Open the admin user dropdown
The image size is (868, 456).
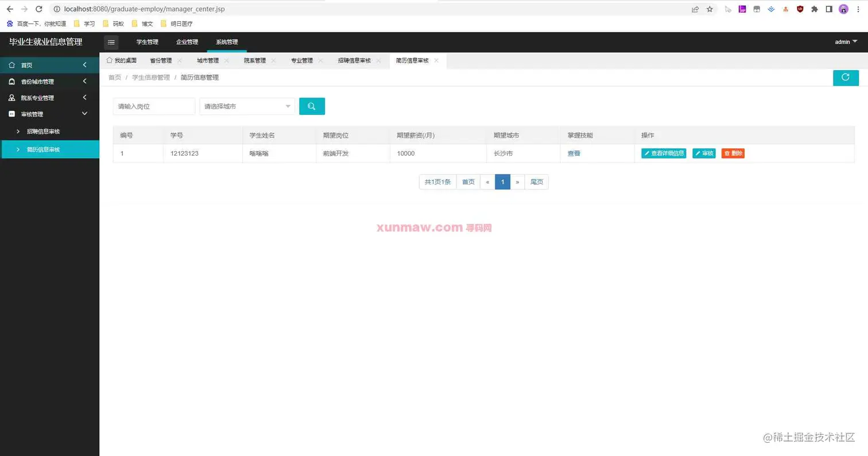click(x=846, y=42)
